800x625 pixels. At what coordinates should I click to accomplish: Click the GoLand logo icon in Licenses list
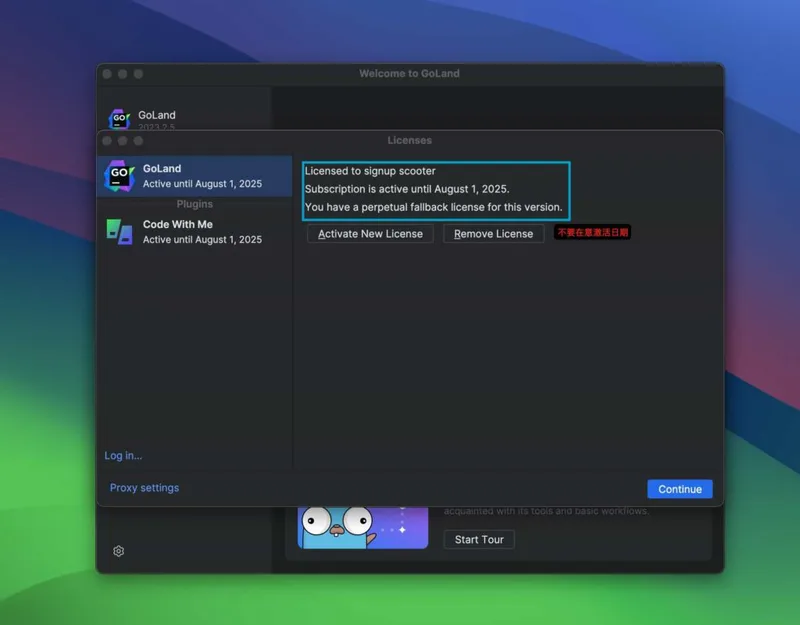120,176
